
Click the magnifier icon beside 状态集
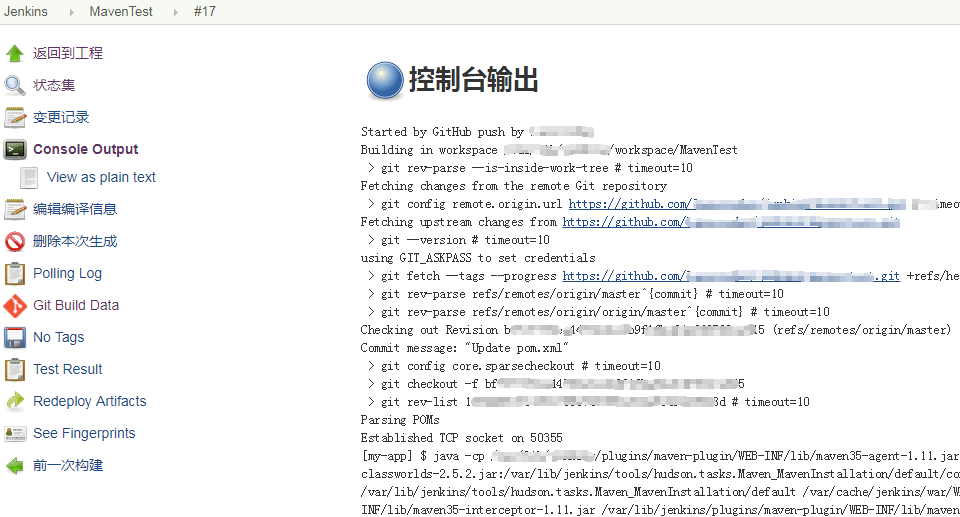tap(15, 85)
